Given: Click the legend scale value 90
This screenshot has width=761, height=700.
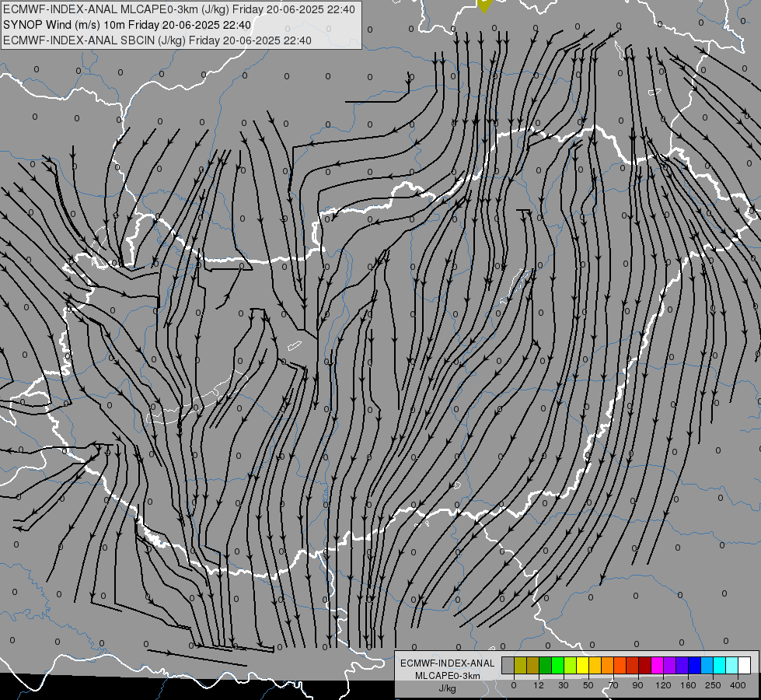Looking at the screenshot, I should pos(638,685).
